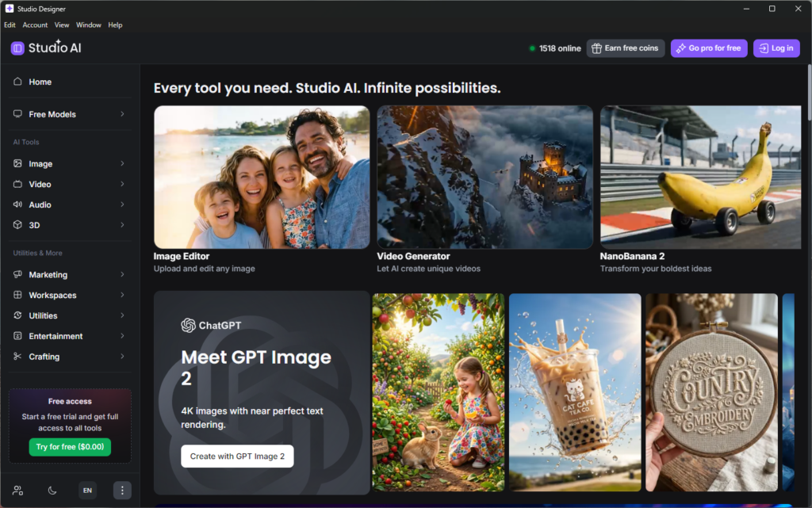Click Try for free ($0.00) button
812x508 pixels.
pyautogui.click(x=70, y=447)
